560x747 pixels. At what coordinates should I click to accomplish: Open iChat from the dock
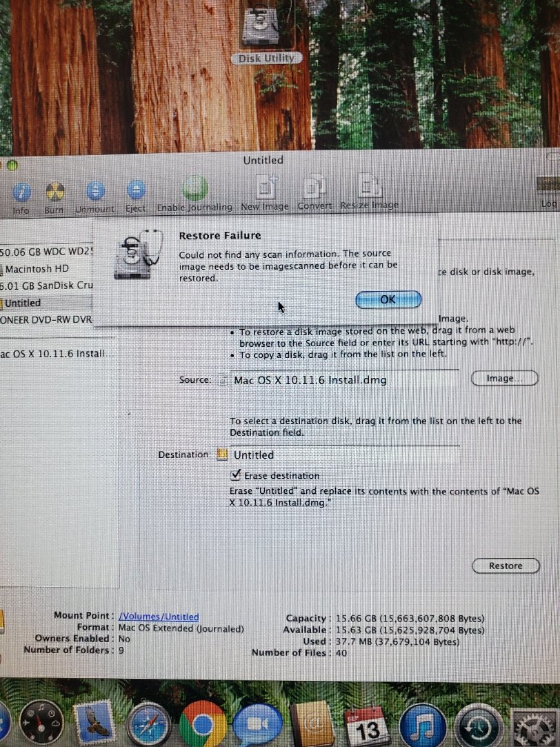[258, 724]
